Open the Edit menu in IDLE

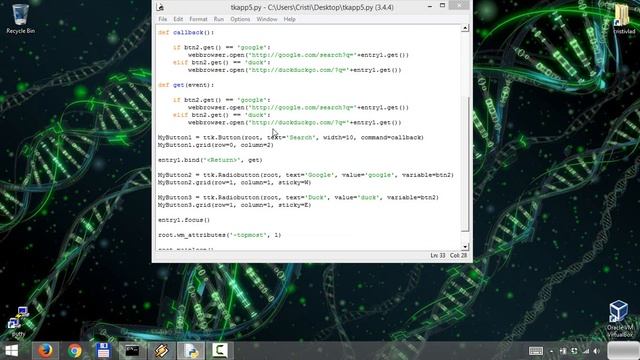[178, 19]
